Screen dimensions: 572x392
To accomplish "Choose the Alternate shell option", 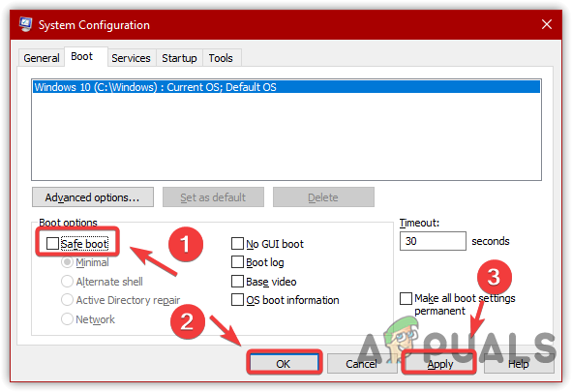I will click(x=67, y=281).
